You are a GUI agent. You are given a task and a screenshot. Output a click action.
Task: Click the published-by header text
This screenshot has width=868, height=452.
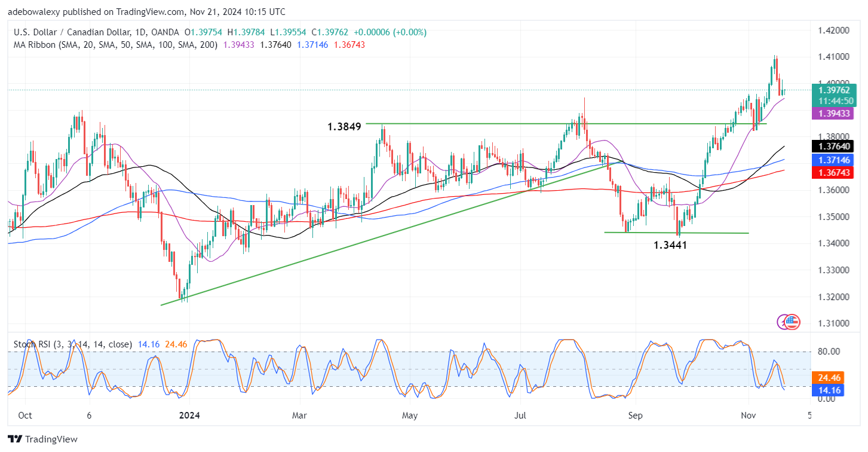tap(147, 12)
